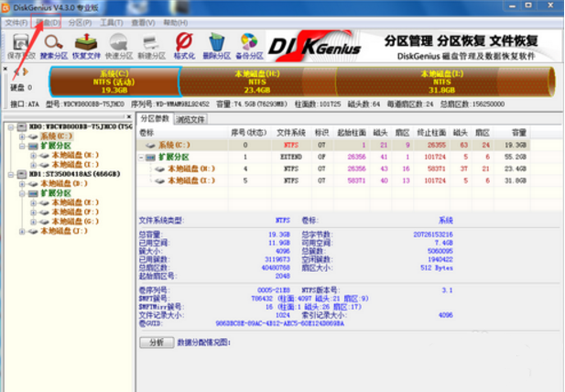Image resolution: width=565 pixels, height=392 pixels.
Task: Close the left tree panel with its X
Action: (128, 116)
